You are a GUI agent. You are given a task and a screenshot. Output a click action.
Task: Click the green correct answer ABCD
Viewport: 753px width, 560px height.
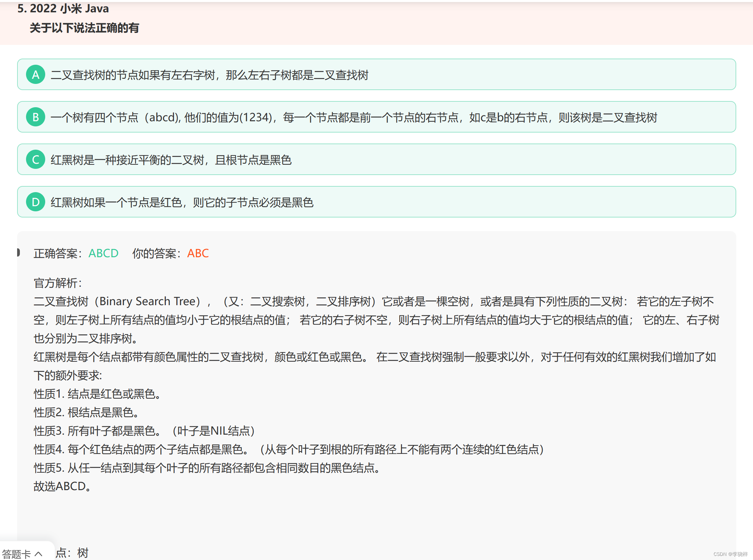[x=103, y=253]
